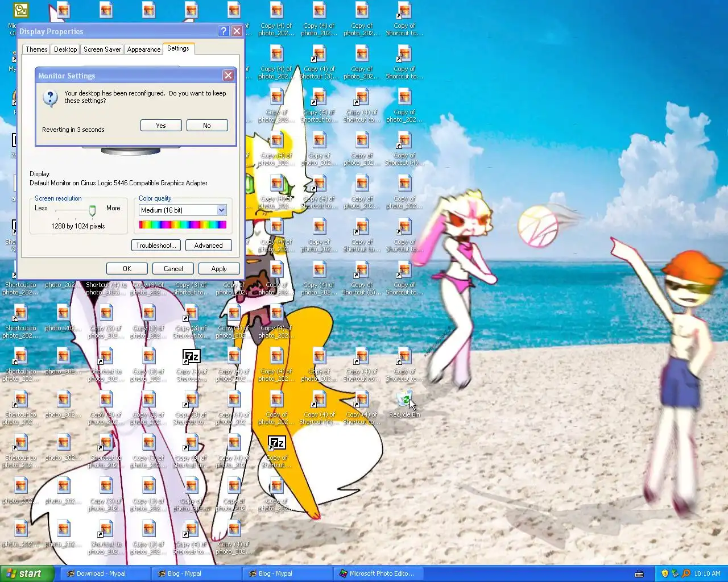The width and height of the screenshot is (728, 582).
Task: Open Advanced display settings
Action: [208, 246]
